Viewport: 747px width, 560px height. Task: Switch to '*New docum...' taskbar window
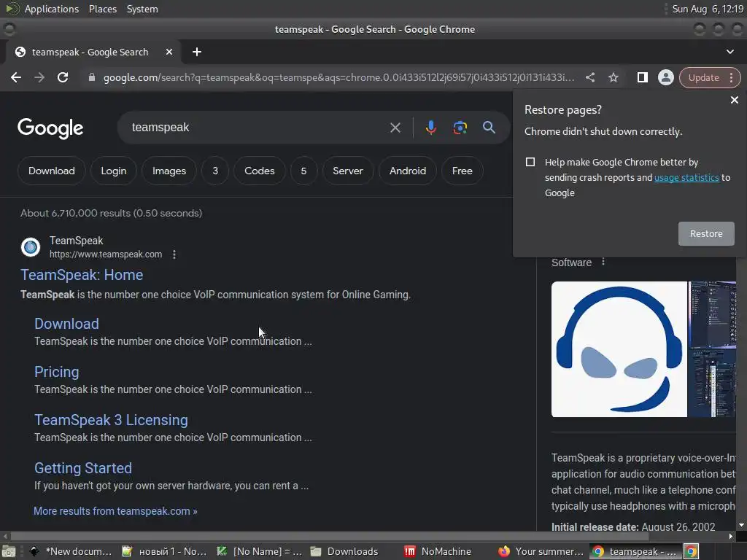(x=70, y=551)
